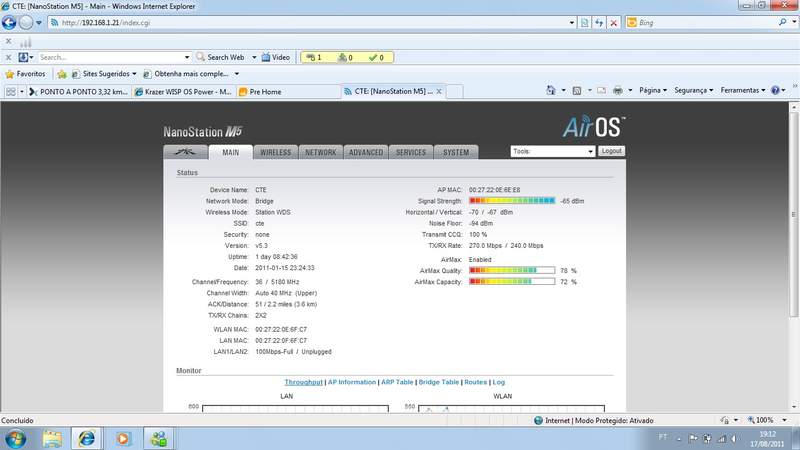The height and width of the screenshot is (450, 800).
Task: Click the Quick Tabs grid icon
Action: pos(11,92)
